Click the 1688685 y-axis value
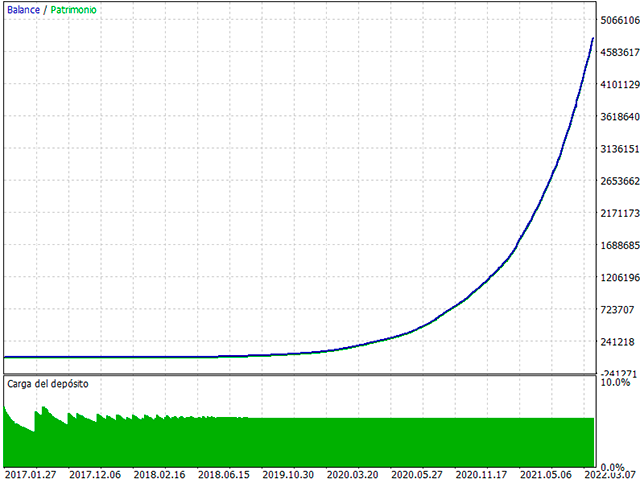Image resolution: width=640 pixels, height=480 pixels. pos(620,245)
